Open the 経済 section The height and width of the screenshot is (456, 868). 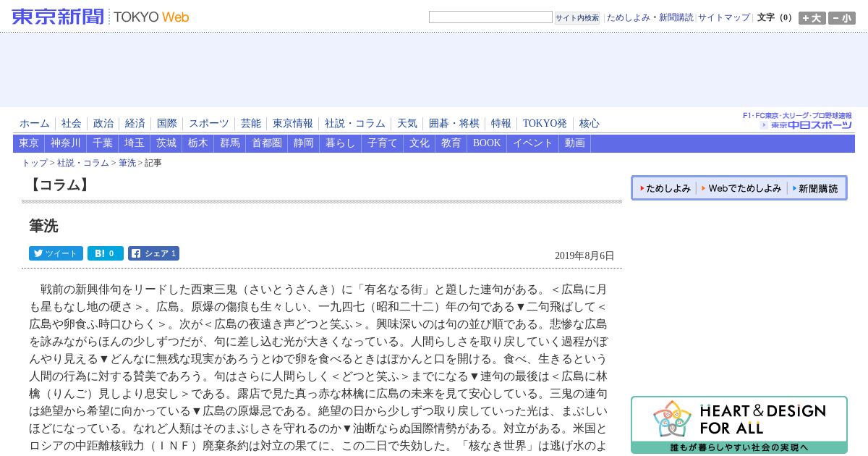click(x=135, y=124)
